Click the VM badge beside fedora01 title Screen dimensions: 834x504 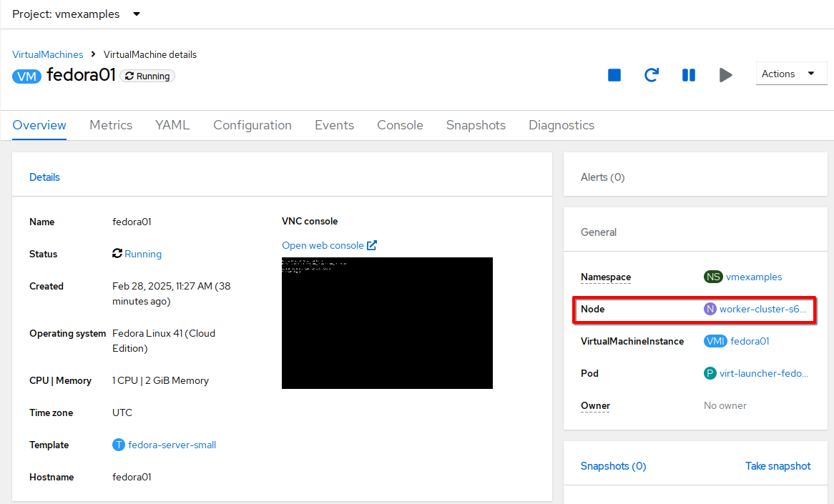[x=26, y=76]
